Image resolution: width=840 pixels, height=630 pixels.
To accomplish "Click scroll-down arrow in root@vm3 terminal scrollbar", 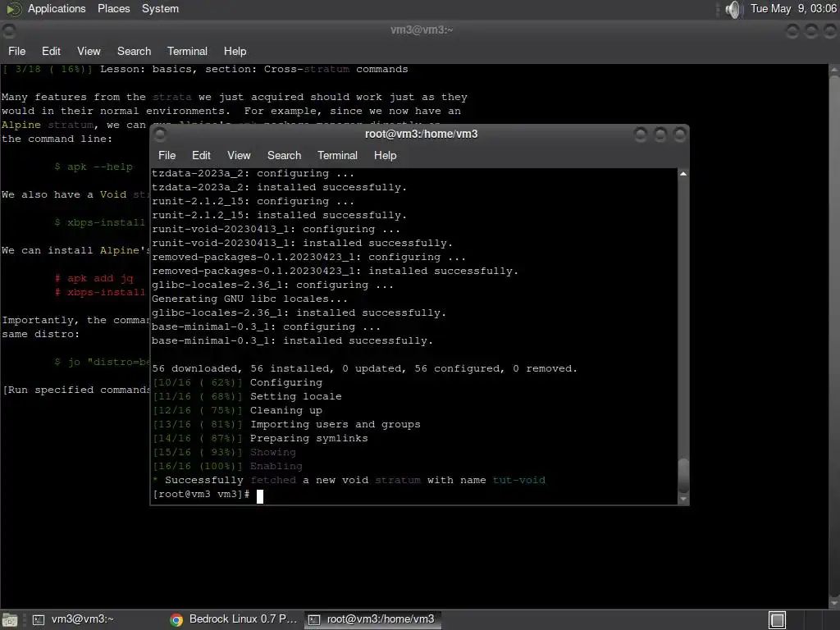I will coord(683,499).
